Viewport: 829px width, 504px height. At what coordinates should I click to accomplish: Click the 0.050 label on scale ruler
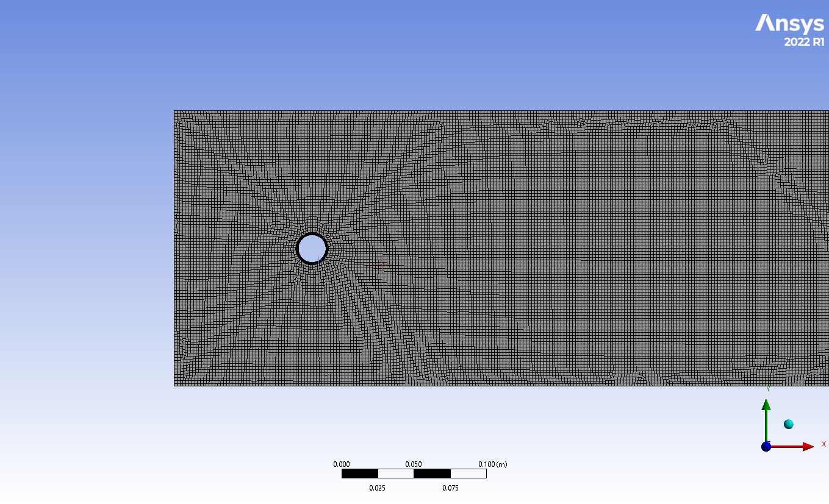[x=414, y=464]
